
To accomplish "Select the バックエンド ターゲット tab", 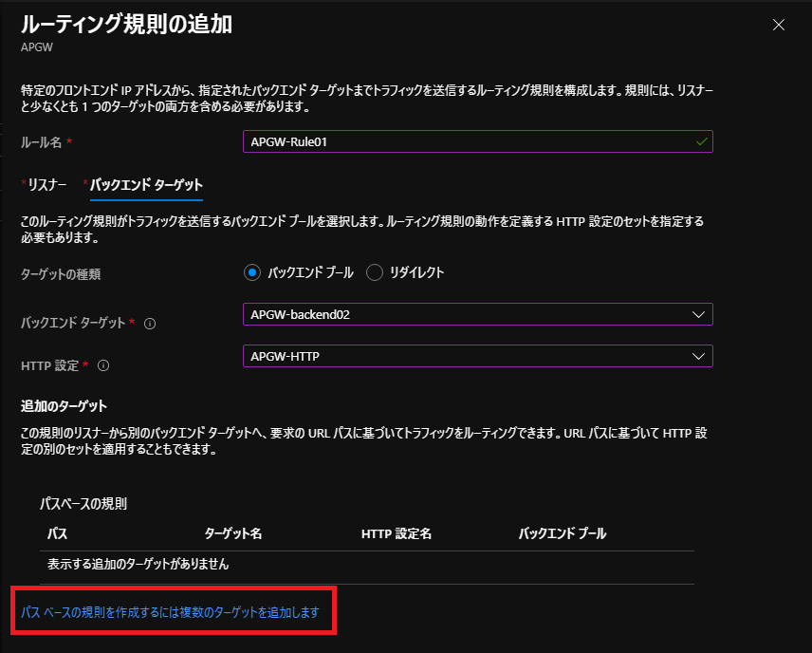I will point(146,185).
